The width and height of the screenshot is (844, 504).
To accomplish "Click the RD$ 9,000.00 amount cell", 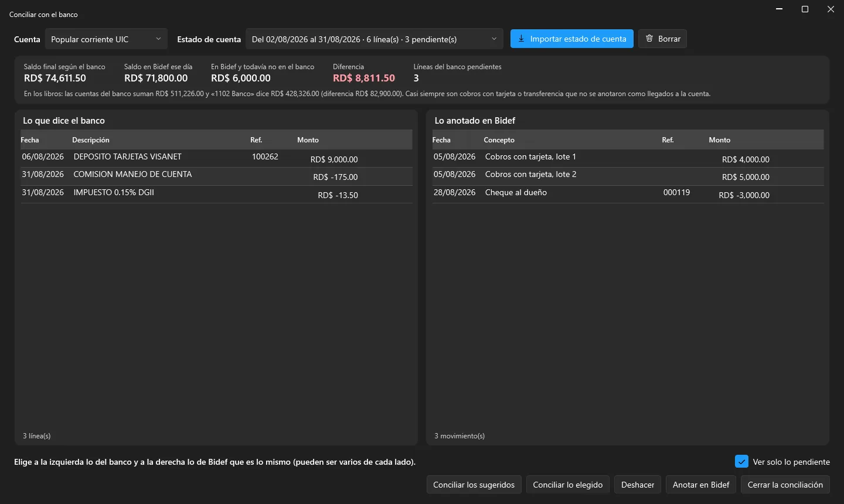I will pos(334,159).
